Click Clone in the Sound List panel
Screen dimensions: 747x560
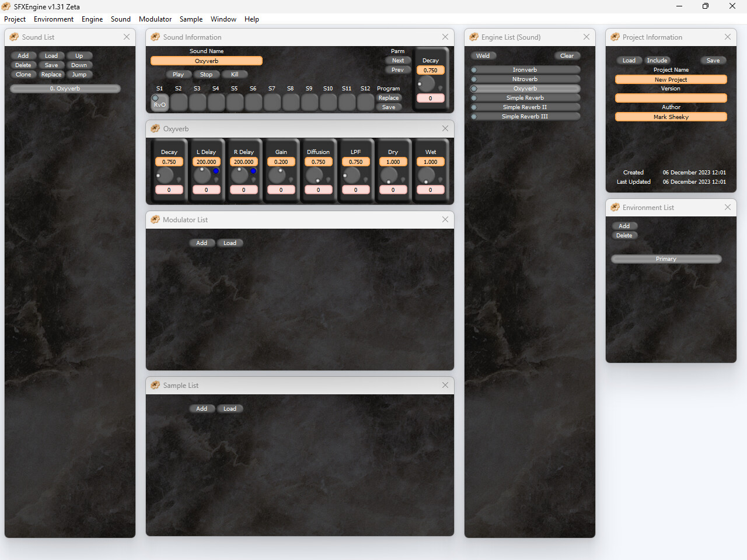tap(23, 74)
